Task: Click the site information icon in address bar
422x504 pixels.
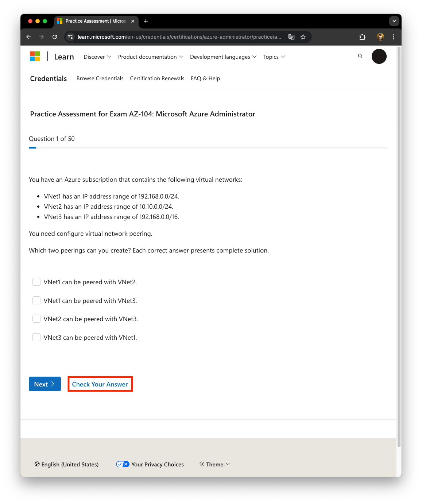Action: click(71, 37)
